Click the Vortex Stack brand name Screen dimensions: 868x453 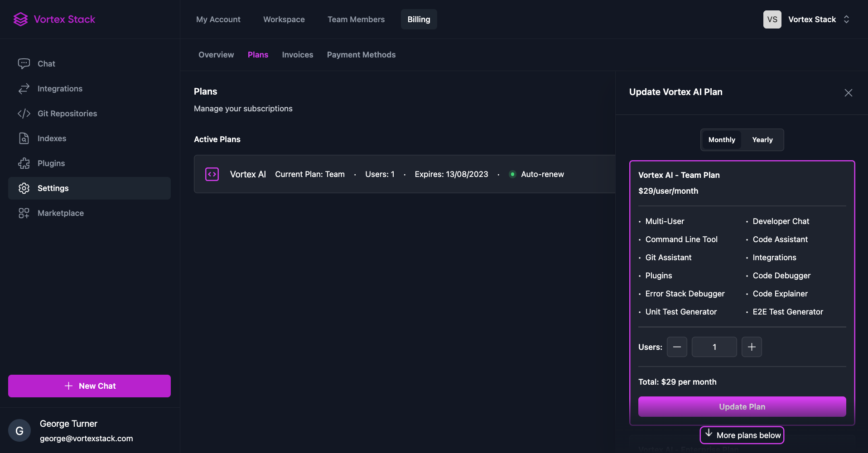tap(64, 19)
